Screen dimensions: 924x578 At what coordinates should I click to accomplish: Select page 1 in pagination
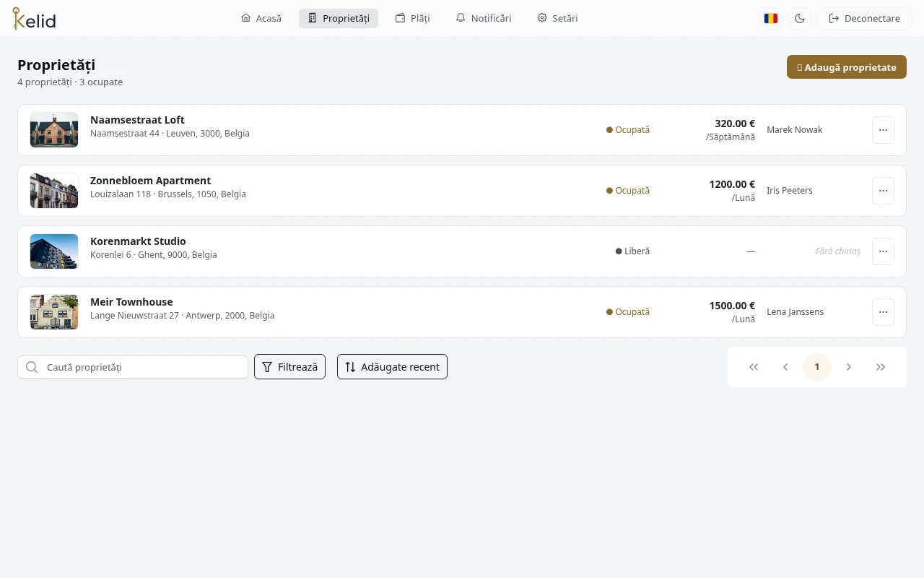[x=817, y=367]
